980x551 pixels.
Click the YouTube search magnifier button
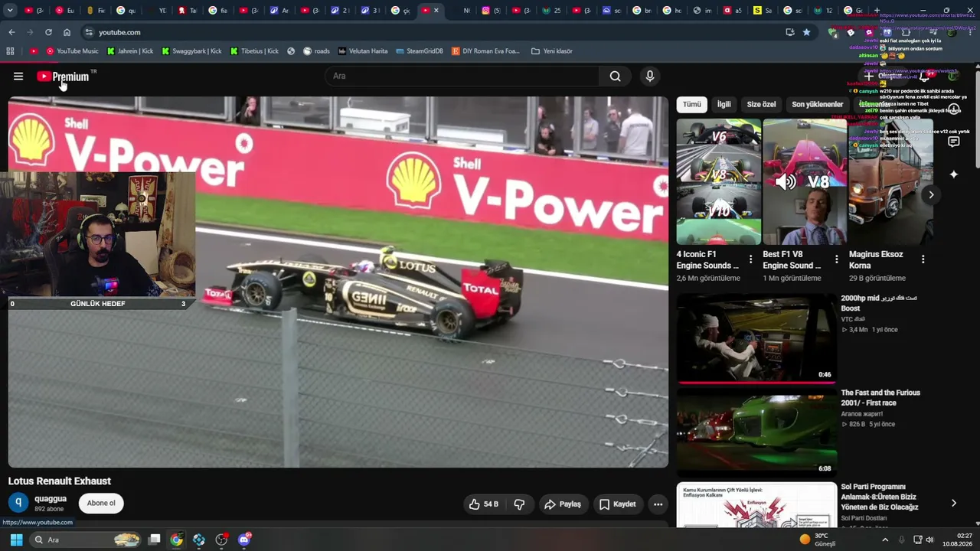[x=615, y=77]
